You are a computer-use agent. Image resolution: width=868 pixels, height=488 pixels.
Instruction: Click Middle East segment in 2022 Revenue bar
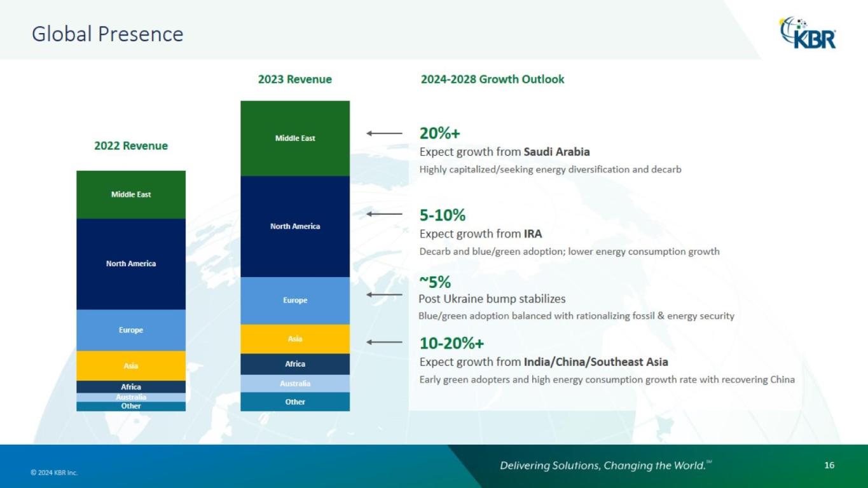coord(131,194)
